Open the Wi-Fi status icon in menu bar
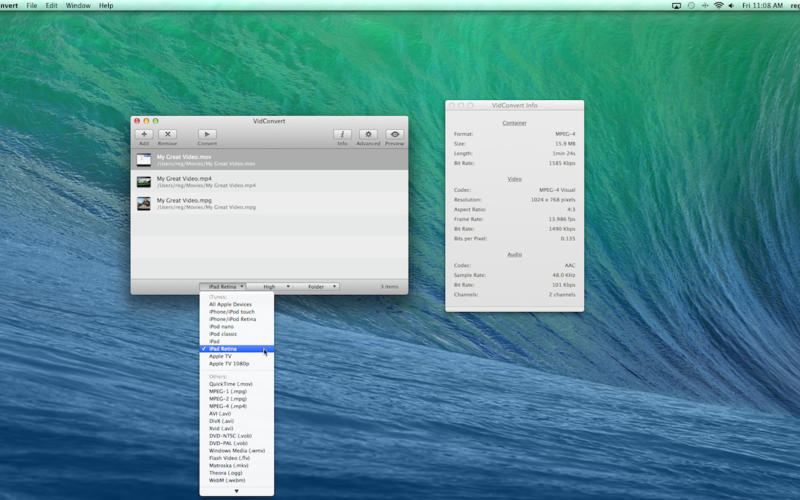Viewport: 800px width, 500px height. click(718, 6)
